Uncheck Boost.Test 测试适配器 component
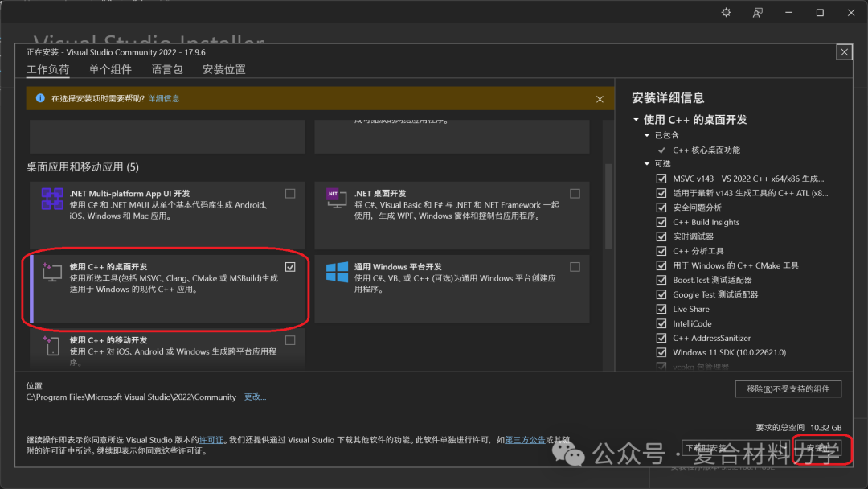Screen dimensions: 868x489 [661, 280]
